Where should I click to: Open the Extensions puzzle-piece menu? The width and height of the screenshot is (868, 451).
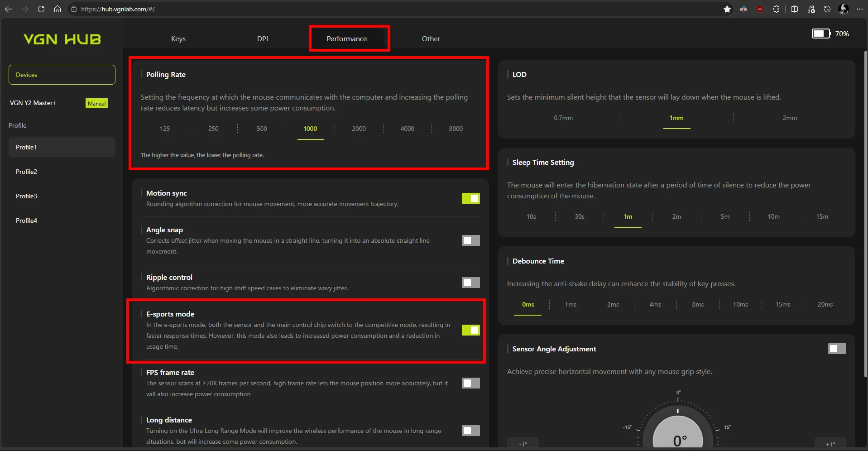[776, 9]
